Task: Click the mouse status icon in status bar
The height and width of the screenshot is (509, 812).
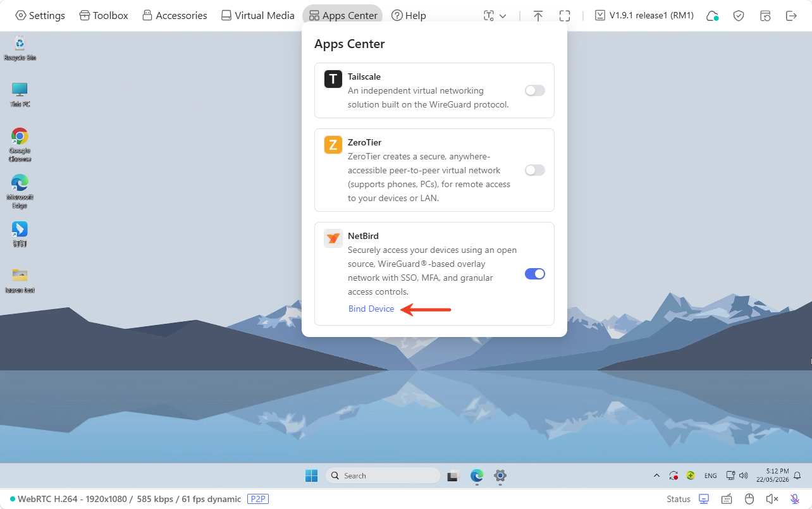Action: 749,499
